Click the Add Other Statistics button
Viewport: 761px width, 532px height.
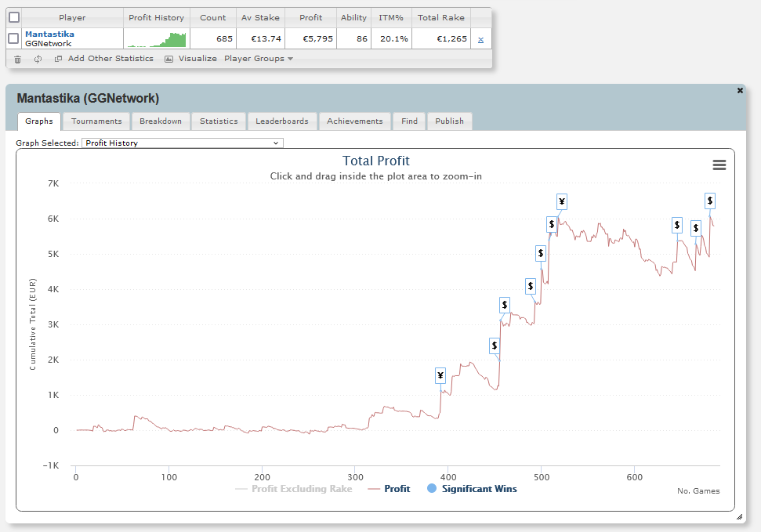tap(111, 59)
